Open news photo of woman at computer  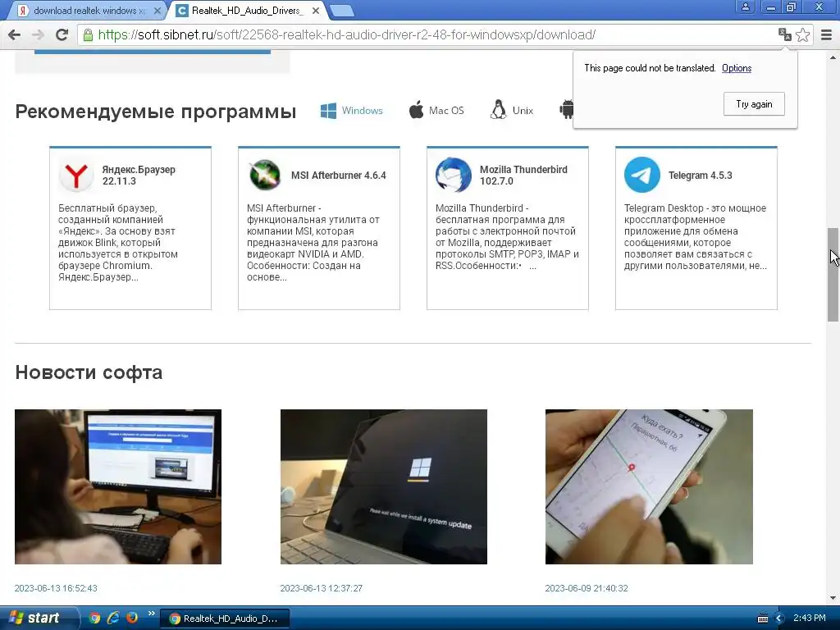[x=118, y=486]
